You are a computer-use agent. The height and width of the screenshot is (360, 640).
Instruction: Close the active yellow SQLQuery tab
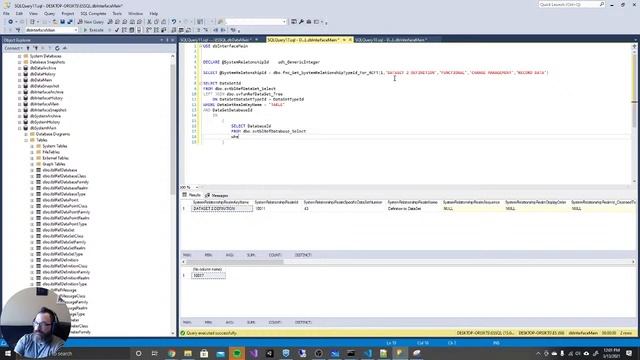pos(350,40)
